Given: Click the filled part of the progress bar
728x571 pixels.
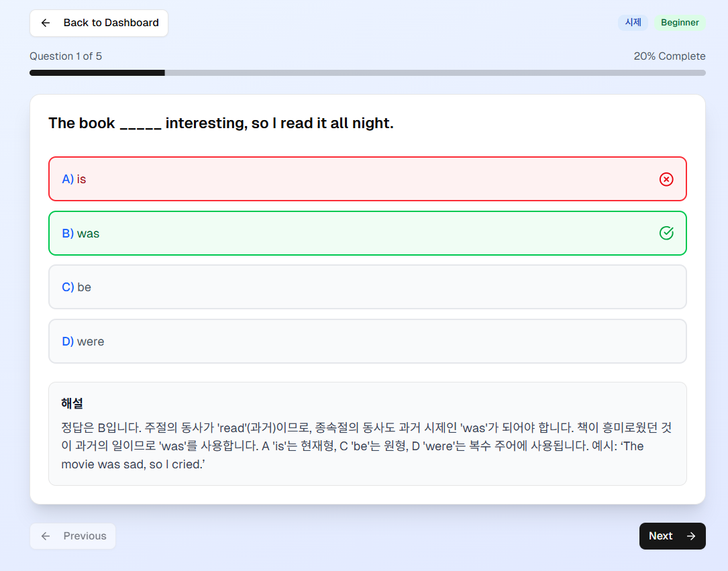Looking at the screenshot, I should (97, 73).
